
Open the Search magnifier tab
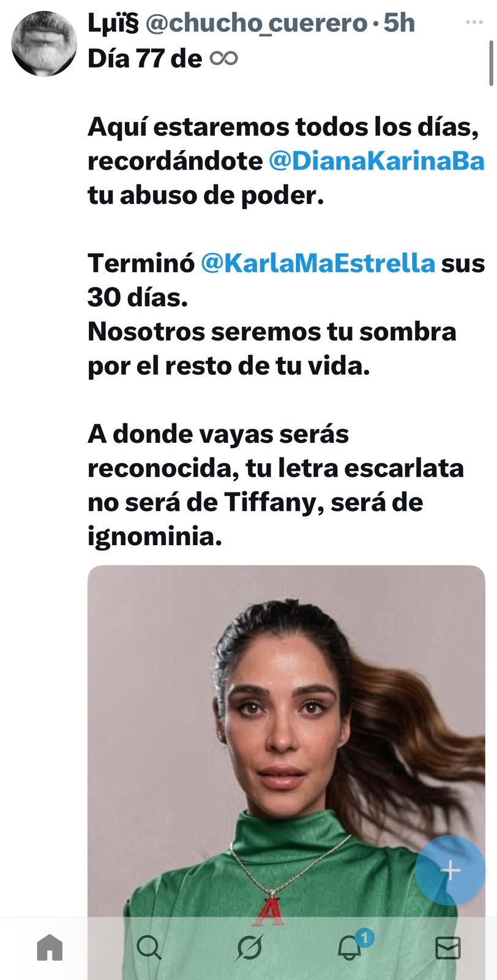pos(149,948)
